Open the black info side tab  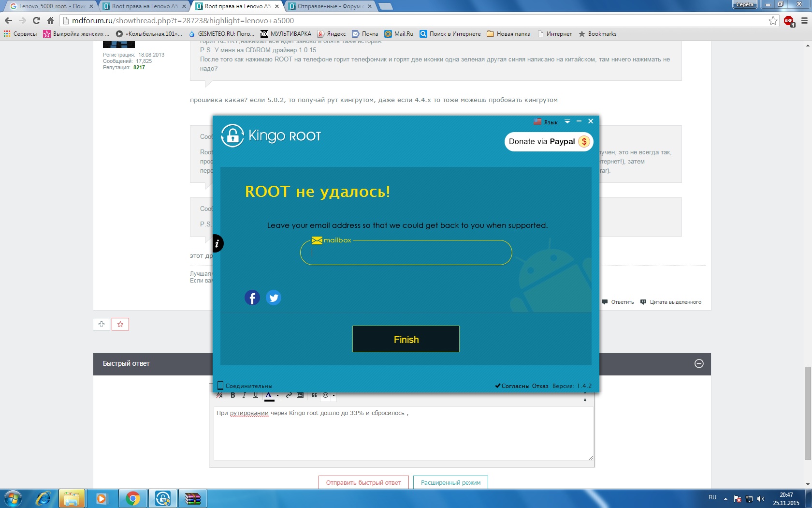[x=217, y=243]
